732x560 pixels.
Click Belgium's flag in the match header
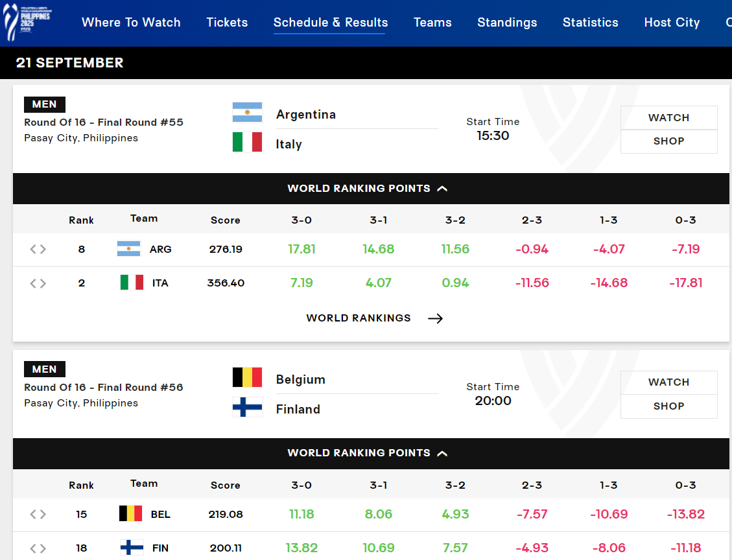pos(247,377)
